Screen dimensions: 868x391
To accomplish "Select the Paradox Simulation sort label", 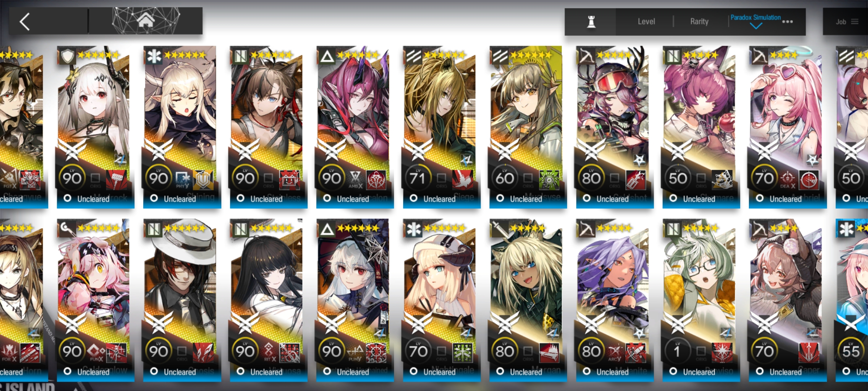I will 755,17.
